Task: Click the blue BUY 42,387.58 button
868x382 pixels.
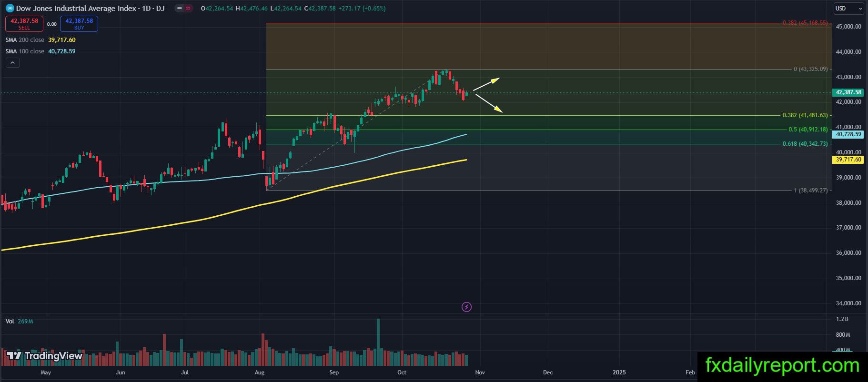Action: click(x=79, y=24)
